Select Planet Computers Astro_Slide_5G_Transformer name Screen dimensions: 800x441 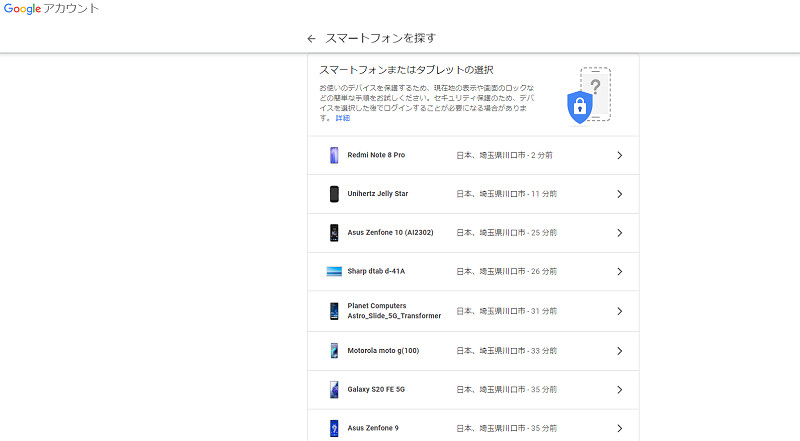394,311
